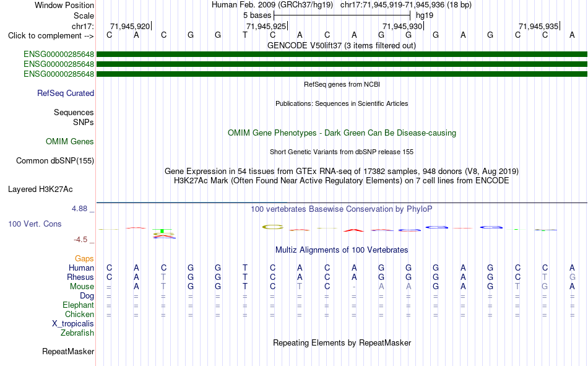Open the OMIM Genes track label

[x=70, y=142]
